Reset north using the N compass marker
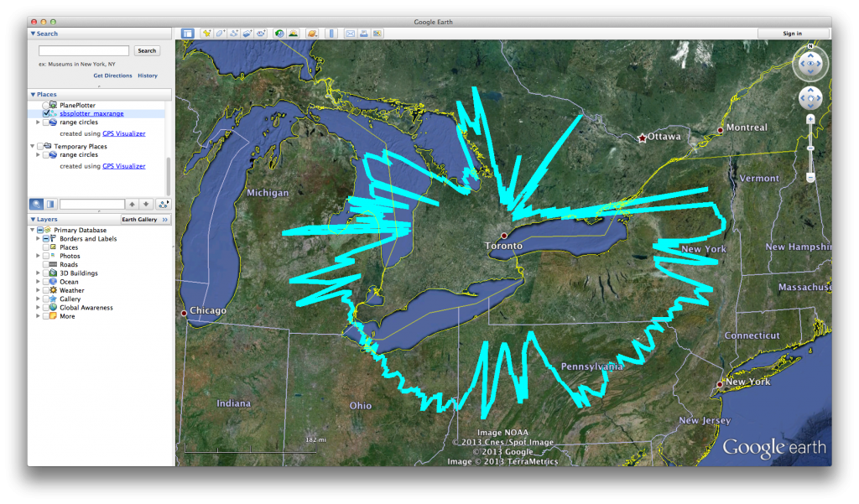The height and width of the screenshot is (504, 859). point(810,46)
